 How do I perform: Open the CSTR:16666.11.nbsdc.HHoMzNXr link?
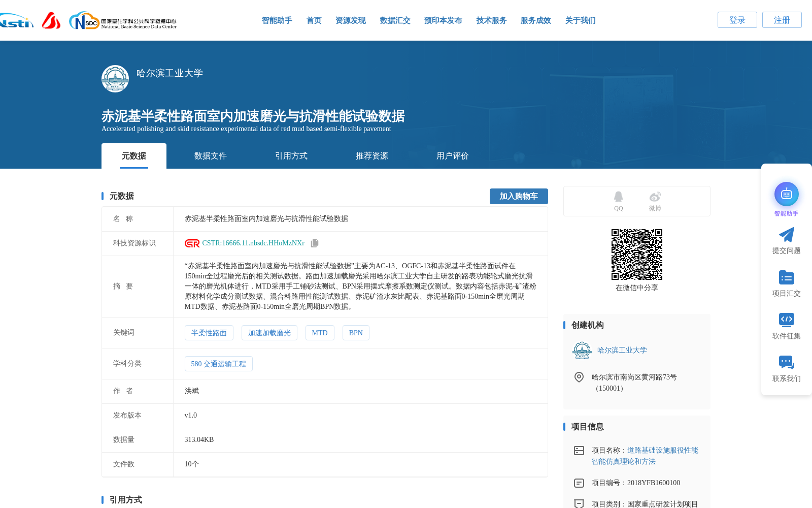[x=253, y=243]
